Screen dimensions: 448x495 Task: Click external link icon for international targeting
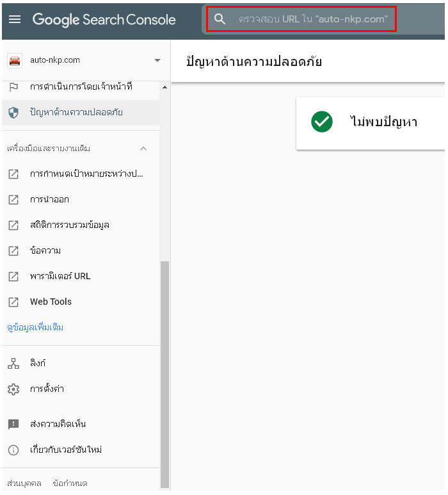point(13,174)
